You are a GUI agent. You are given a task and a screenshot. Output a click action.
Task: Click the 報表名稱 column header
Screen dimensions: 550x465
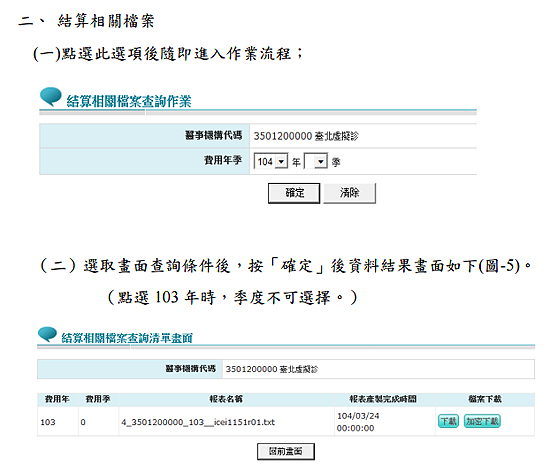226,399
